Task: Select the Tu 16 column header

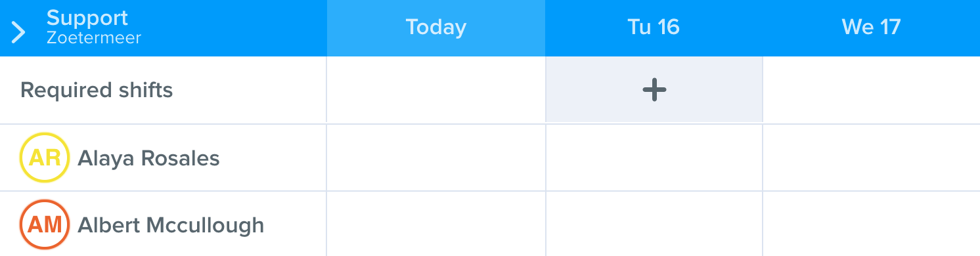Action: click(654, 28)
